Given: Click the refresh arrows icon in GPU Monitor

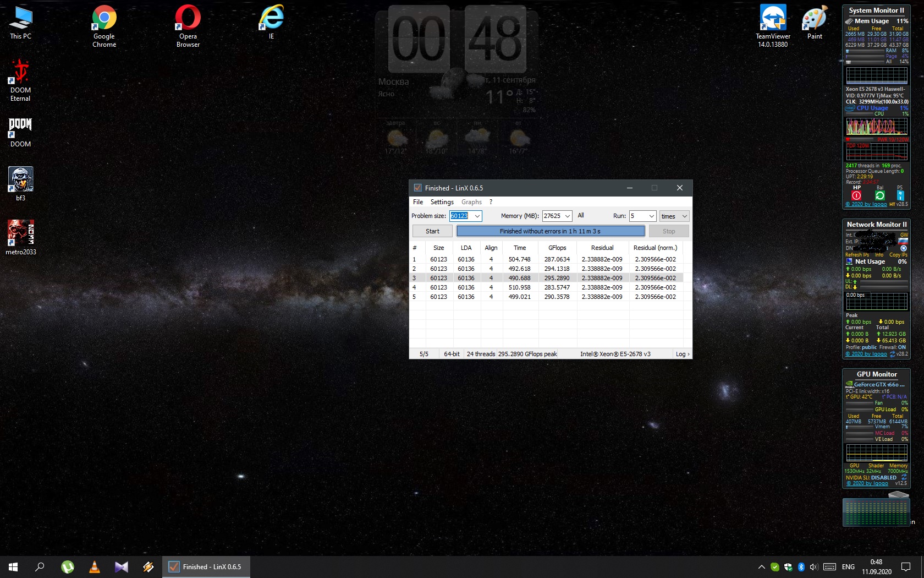Looking at the screenshot, I should (x=904, y=477).
